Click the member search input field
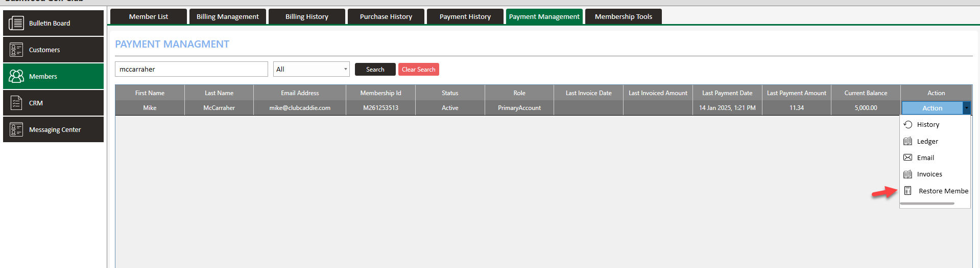Image resolution: width=980 pixels, height=268 pixels. pyautogui.click(x=191, y=69)
